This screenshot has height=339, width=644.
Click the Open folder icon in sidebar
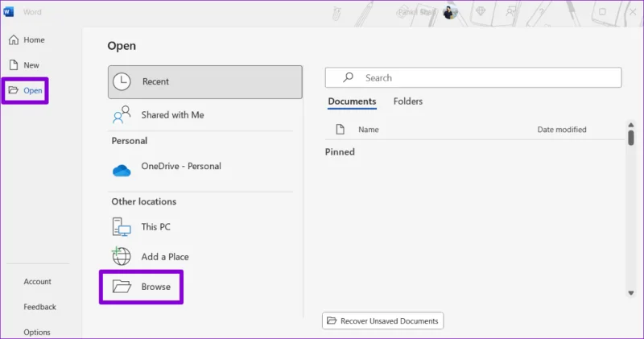tap(14, 90)
